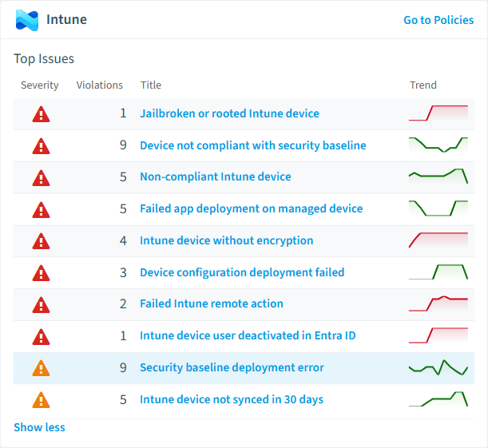Click the Intune logo icon
The image size is (488, 448).
tap(27, 20)
